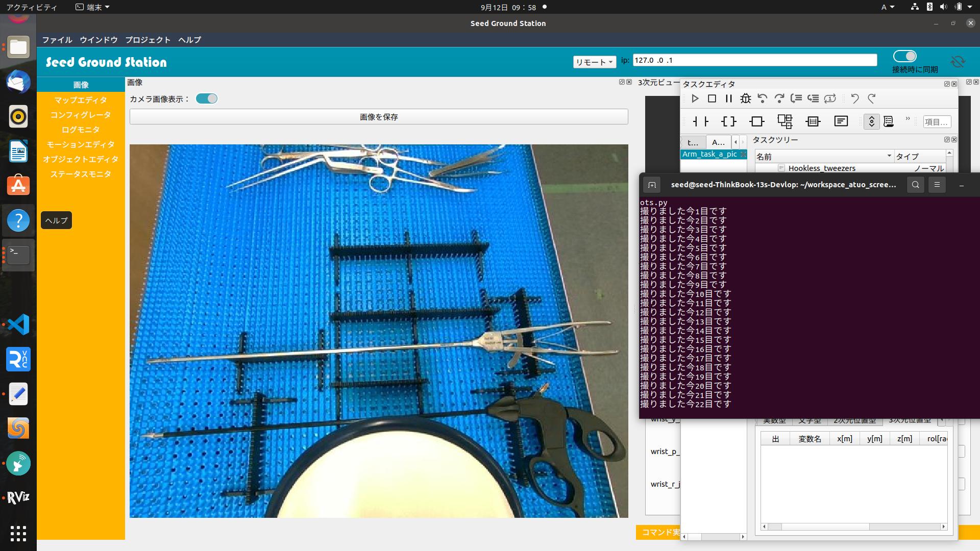The width and height of the screenshot is (980, 551).
Task: Open Visual Studio Code from the dock
Action: 18,324
